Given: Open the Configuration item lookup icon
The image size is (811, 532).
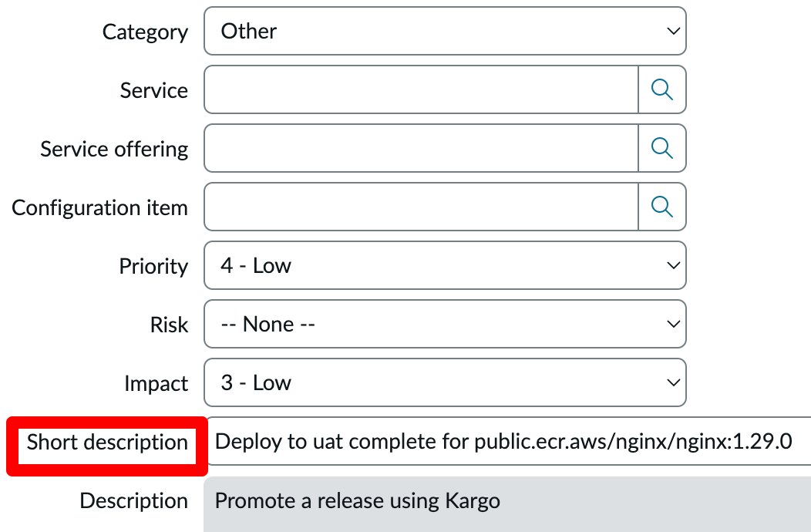Looking at the screenshot, I should (662, 207).
